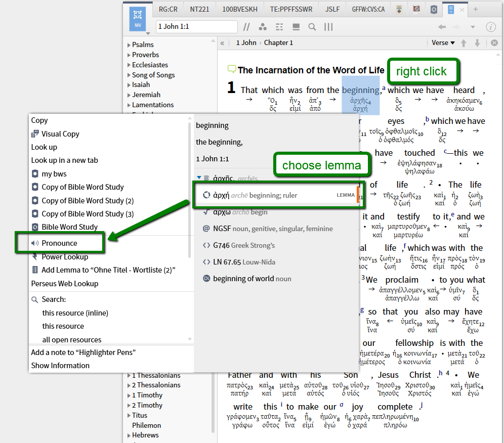This screenshot has height=443, width=504.
Task: Close the navigation locator bar
Action: [494, 42]
